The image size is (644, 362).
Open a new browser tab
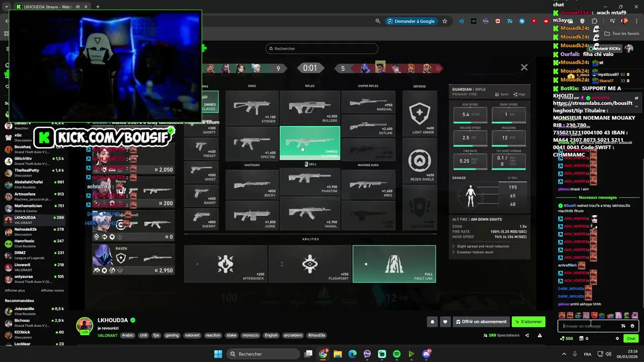pos(98,7)
